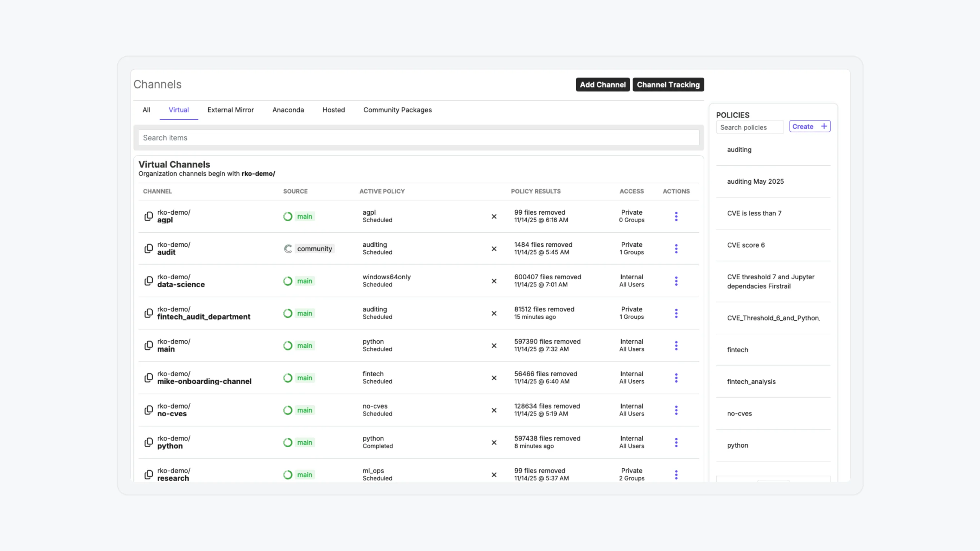Click the Add Channel button
Screen dimensions: 980x551
pos(603,85)
